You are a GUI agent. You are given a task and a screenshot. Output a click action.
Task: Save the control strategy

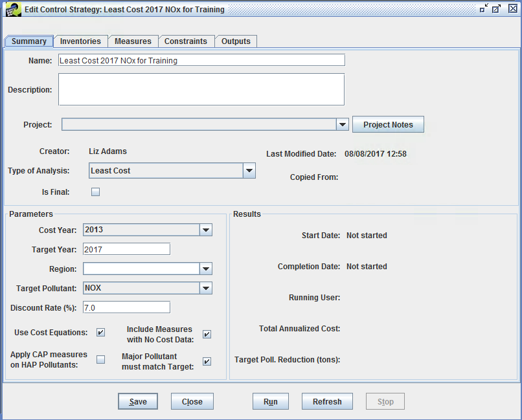click(137, 401)
